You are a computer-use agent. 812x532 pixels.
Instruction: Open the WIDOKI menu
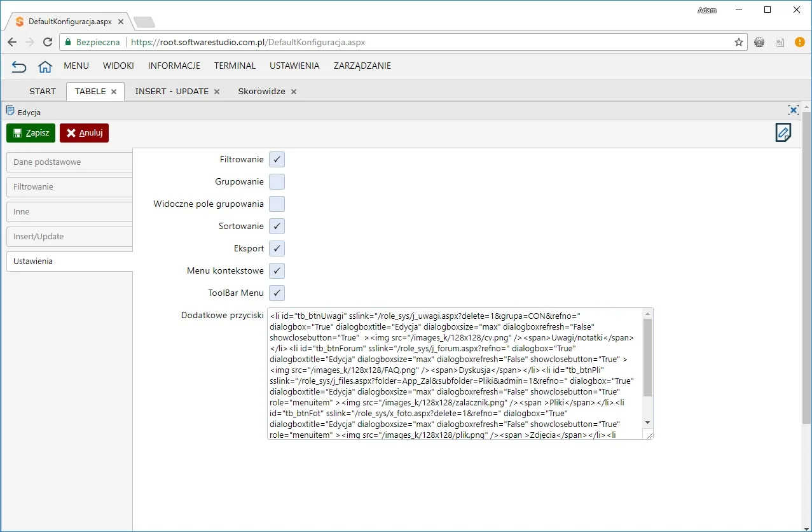pyautogui.click(x=118, y=66)
